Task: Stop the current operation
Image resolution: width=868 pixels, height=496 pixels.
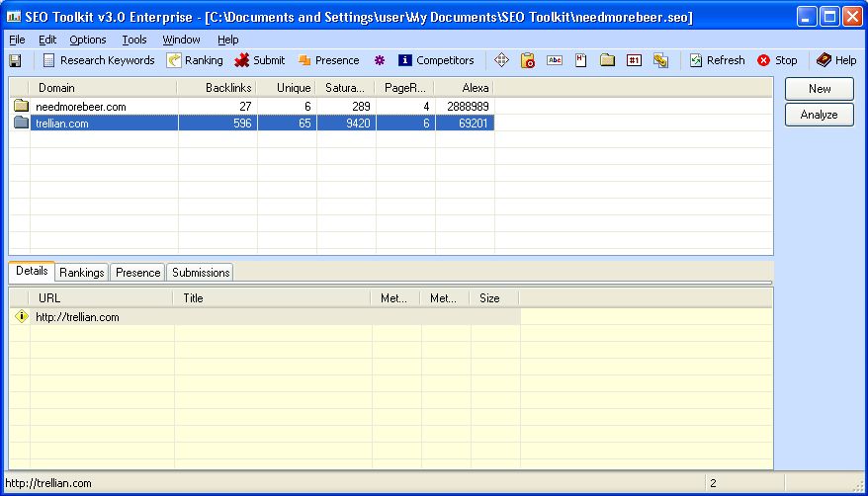Action: pyautogui.click(x=777, y=60)
